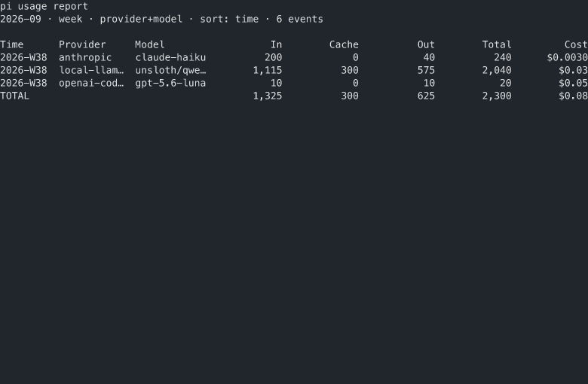588x384 pixels.
Task: Click 'provider+model' in the subtitle
Action: (141, 19)
